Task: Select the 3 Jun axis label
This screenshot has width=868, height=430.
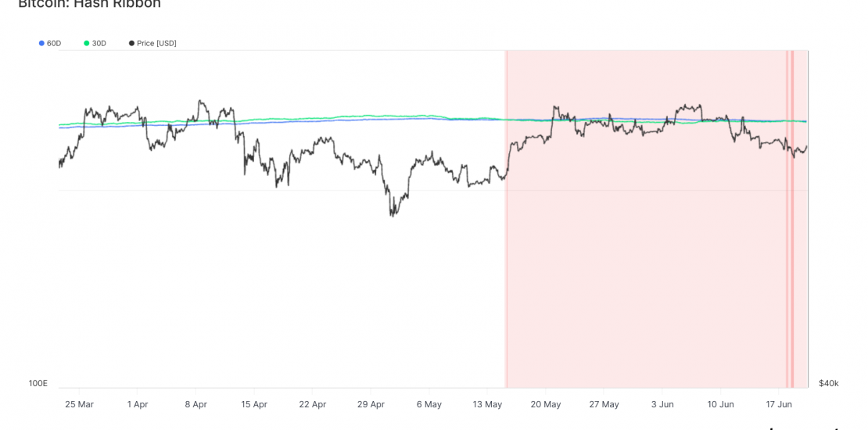Action: (662, 404)
